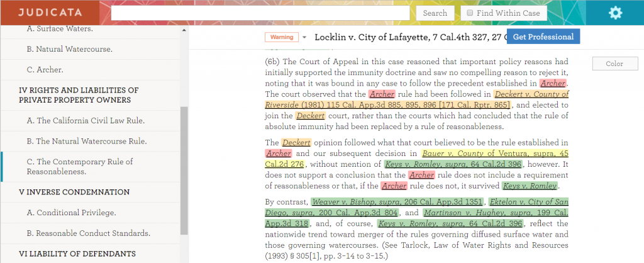Open Deckert v. County of Riverside citation
The width and height of the screenshot is (644, 263).
416,99
